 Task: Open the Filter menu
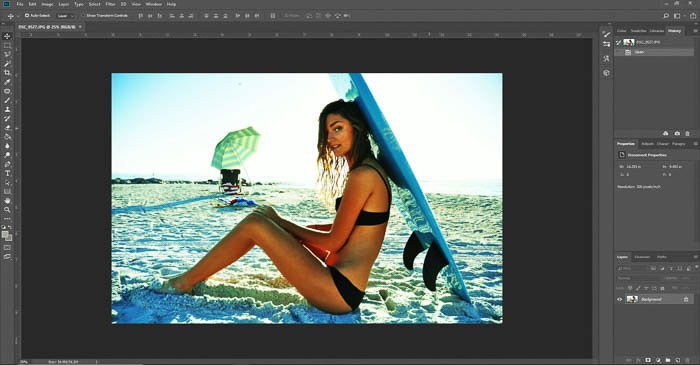coord(110,4)
